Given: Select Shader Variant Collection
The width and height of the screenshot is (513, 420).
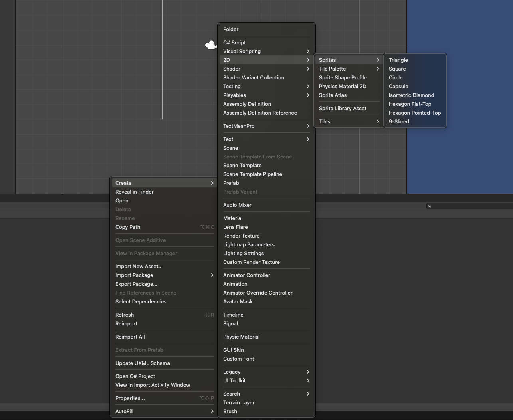Looking at the screenshot, I should (266, 77).
